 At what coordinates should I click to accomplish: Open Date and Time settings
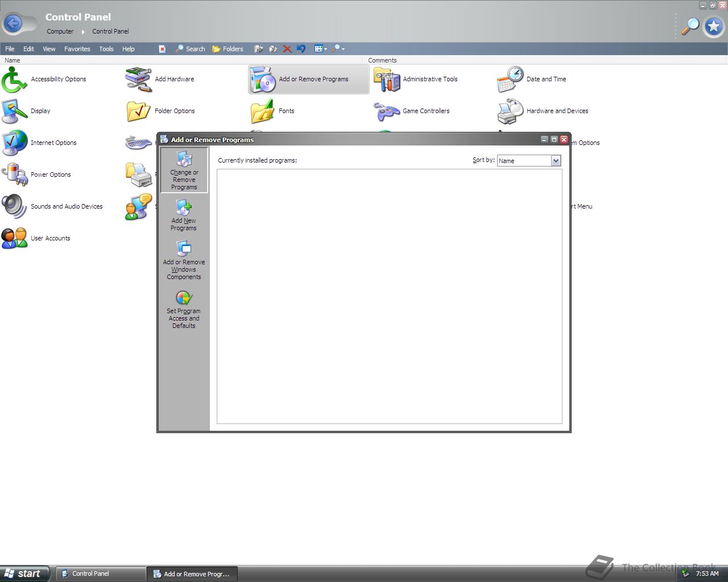click(532, 80)
